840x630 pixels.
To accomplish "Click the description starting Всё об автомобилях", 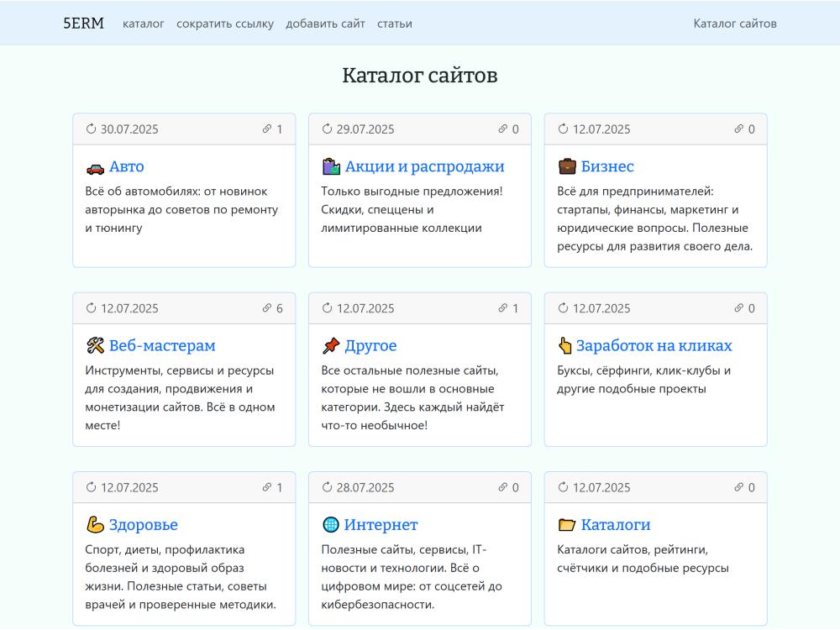I will pyautogui.click(x=181, y=209).
